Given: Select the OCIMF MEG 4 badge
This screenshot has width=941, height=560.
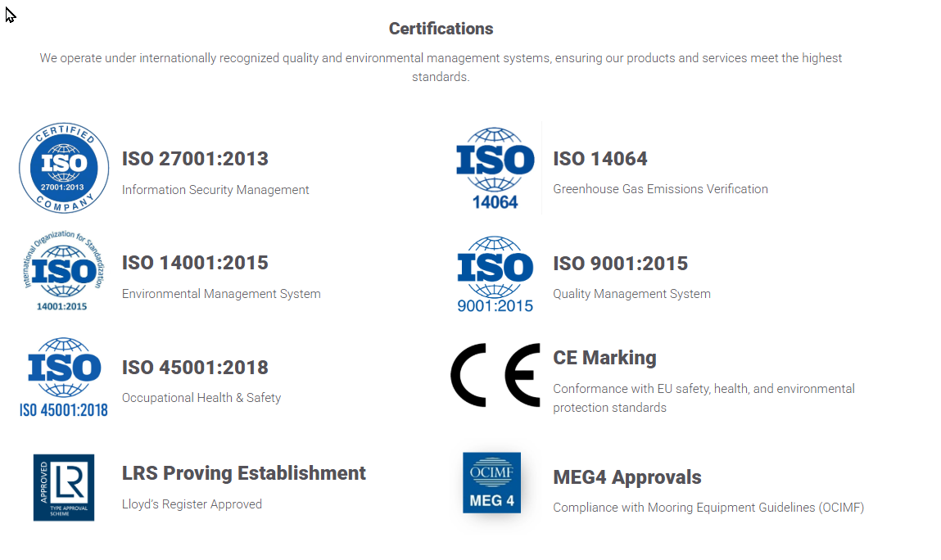Looking at the screenshot, I should [x=491, y=483].
